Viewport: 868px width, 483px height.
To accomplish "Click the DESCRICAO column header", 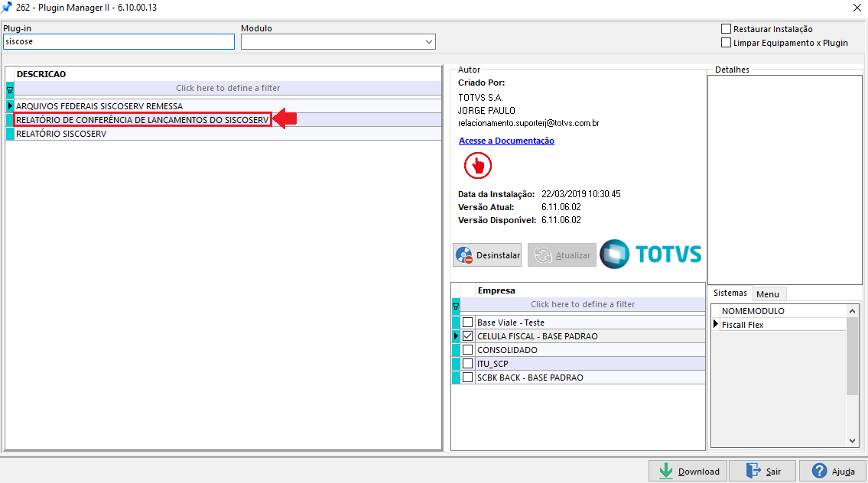I will click(x=228, y=74).
